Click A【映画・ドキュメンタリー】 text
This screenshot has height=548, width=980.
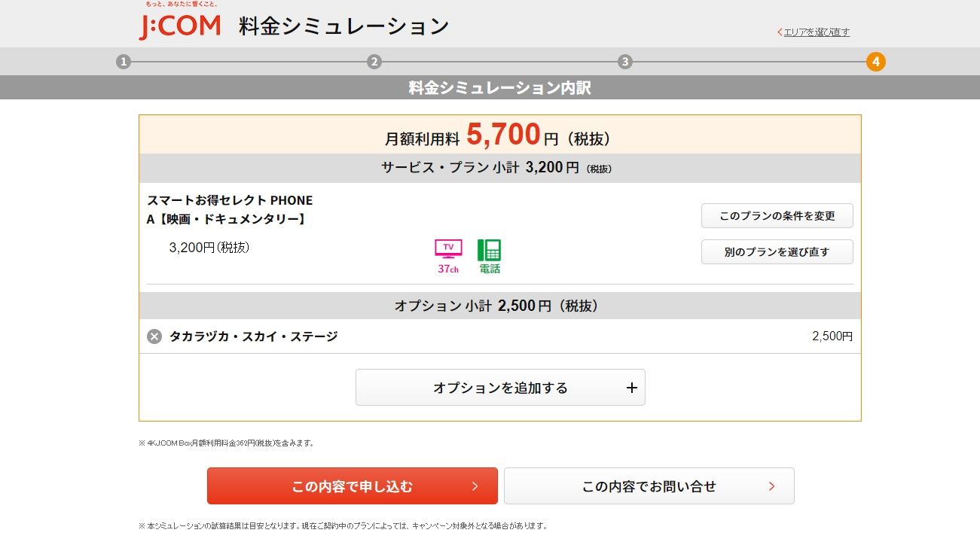(227, 219)
